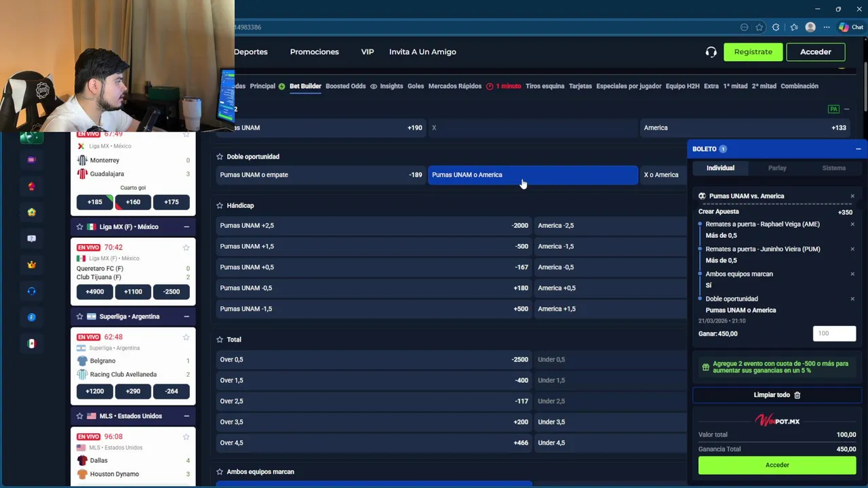This screenshot has width=868, height=488.
Task: Open Deportes in top navigation
Action: [250, 52]
